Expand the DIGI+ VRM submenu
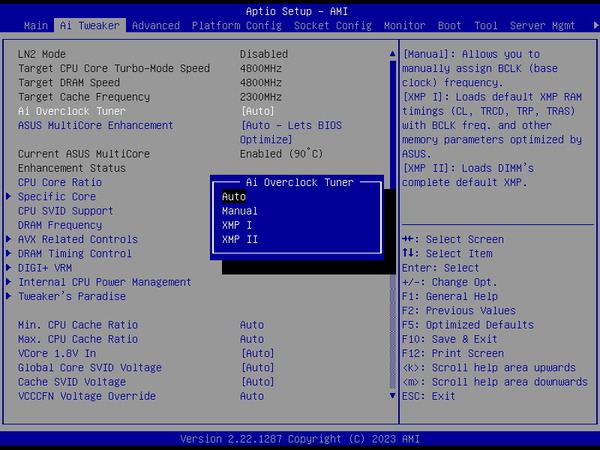 (45, 268)
